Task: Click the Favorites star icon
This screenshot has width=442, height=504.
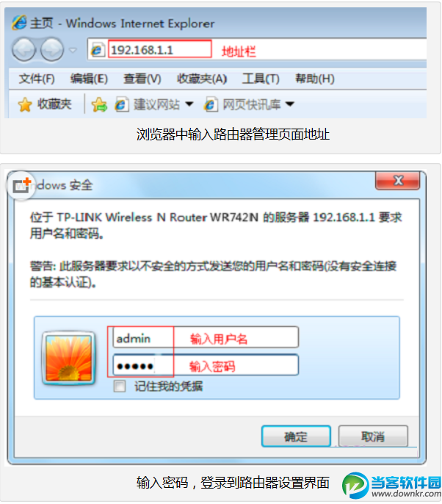Action: (x=25, y=104)
